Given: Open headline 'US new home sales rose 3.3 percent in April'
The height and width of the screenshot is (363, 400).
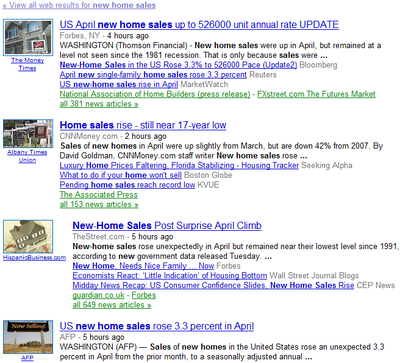Looking at the screenshot, I should [x=157, y=326].
